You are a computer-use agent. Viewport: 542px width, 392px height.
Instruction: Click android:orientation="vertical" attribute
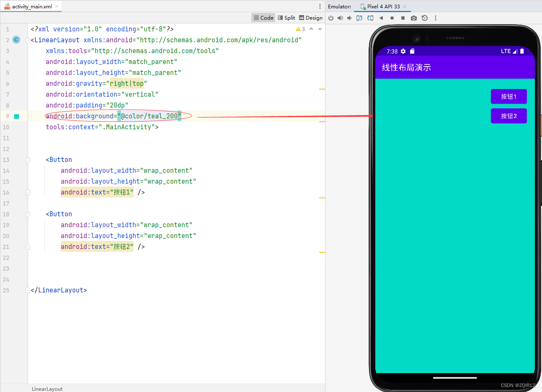102,95
